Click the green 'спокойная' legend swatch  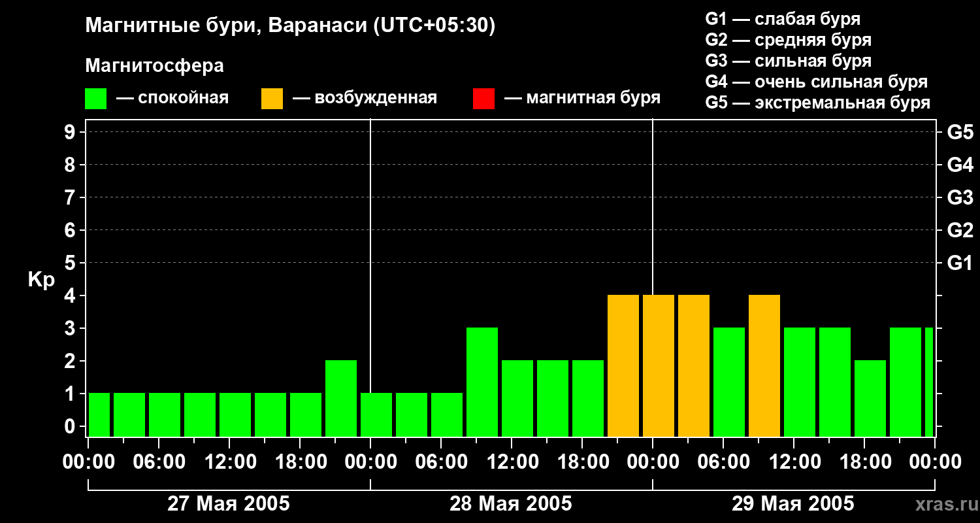pyautogui.click(x=96, y=99)
